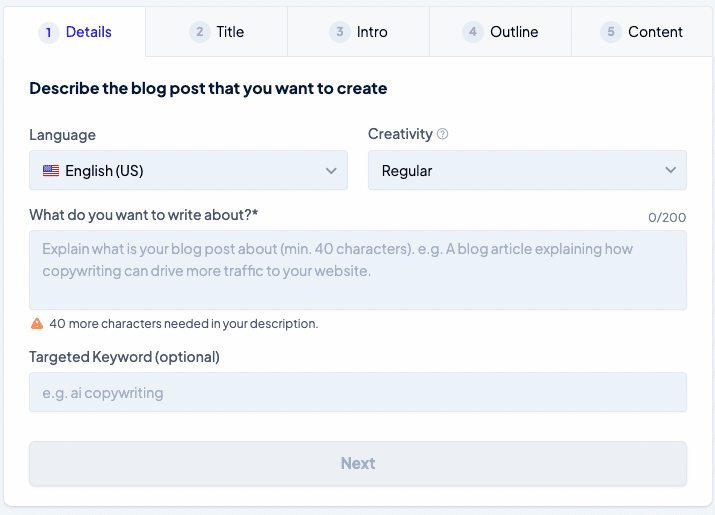Viewport: 715px width, 515px height.
Task: Select the Details tab
Action: click(x=75, y=32)
